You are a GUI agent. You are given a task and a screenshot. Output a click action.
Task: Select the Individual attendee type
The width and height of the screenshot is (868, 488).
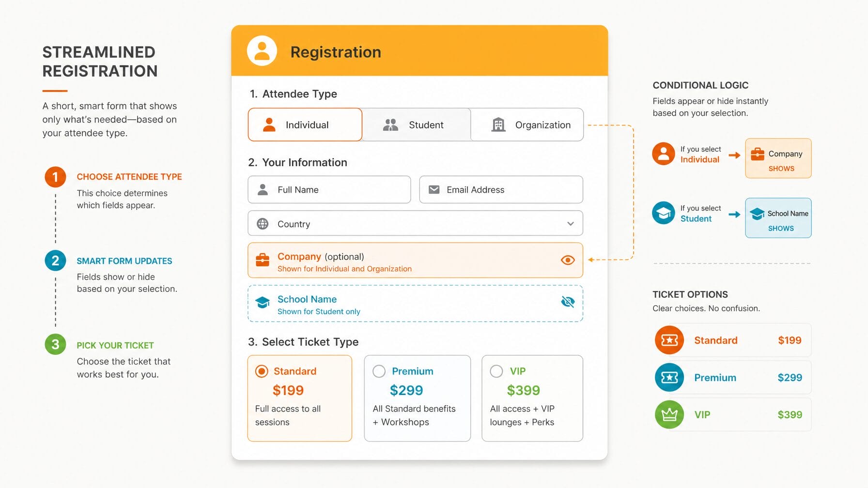click(305, 125)
